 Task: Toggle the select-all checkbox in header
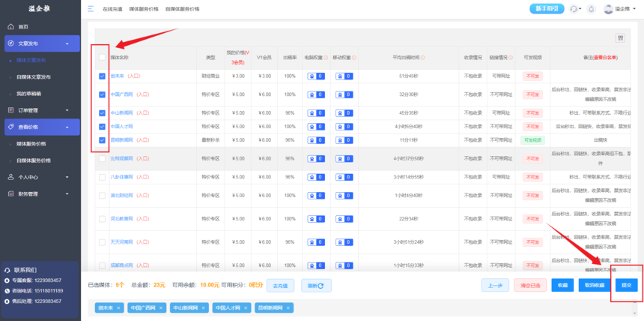(x=103, y=58)
